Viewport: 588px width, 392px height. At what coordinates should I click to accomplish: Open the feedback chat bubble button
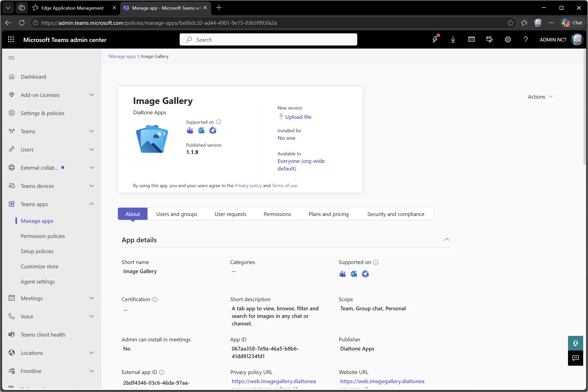coord(576,358)
